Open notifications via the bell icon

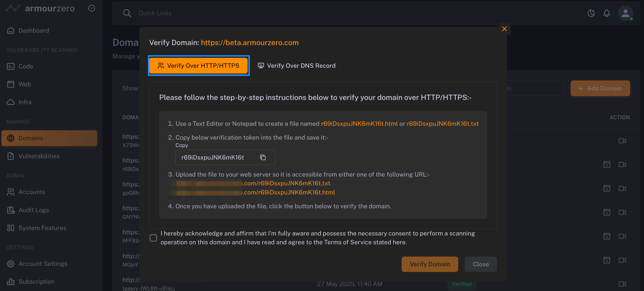607,13
